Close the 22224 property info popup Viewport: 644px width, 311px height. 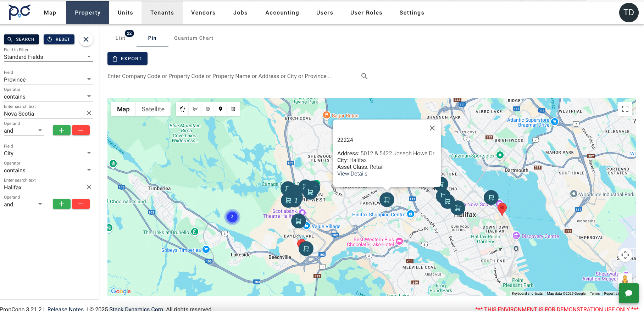click(x=432, y=128)
